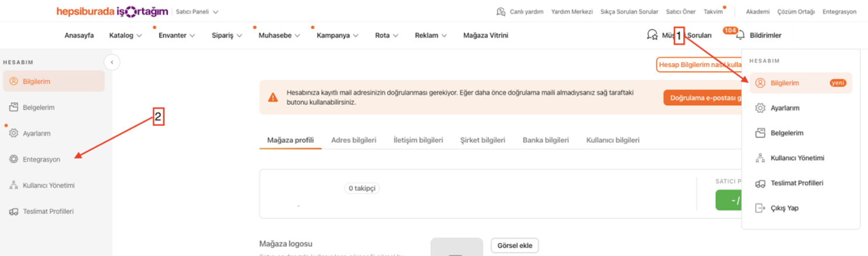The height and width of the screenshot is (256, 868).
Task: Collapse the left sidebar with arrow button
Action: pyautogui.click(x=112, y=62)
